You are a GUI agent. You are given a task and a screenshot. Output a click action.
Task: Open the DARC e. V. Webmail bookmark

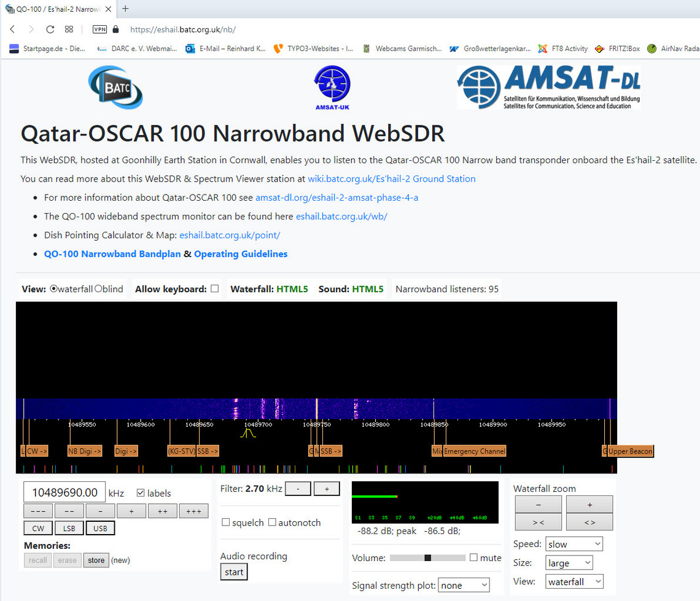tap(137, 48)
